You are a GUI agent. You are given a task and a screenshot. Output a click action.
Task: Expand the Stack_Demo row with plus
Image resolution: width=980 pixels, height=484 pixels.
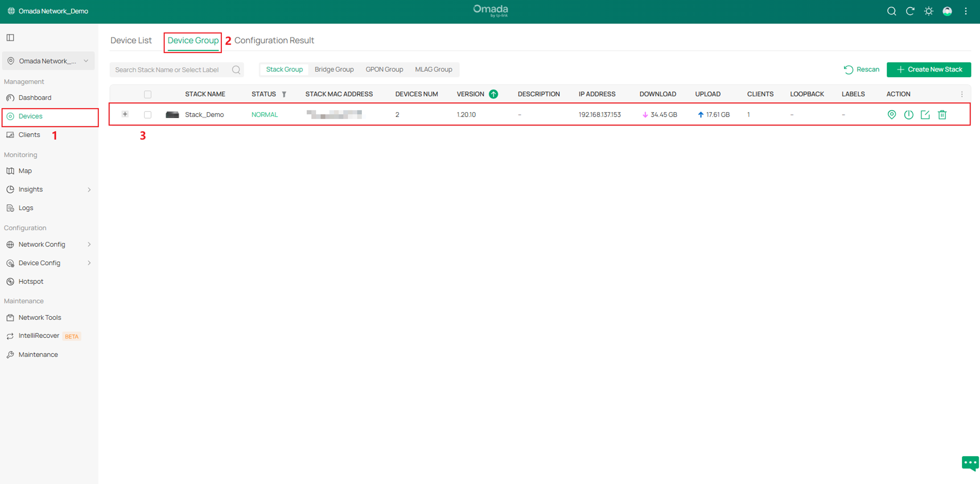pos(125,114)
